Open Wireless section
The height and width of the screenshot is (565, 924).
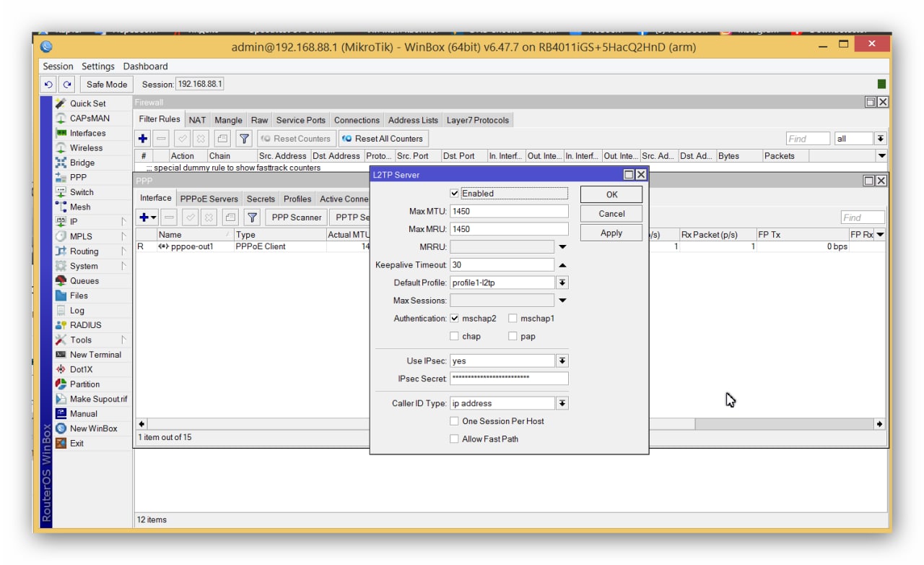coord(86,148)
